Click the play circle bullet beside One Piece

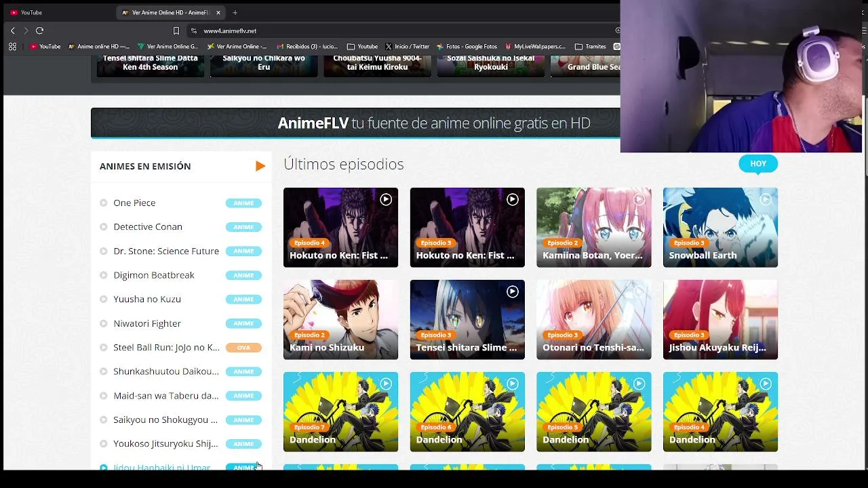[x=104, y=203]
